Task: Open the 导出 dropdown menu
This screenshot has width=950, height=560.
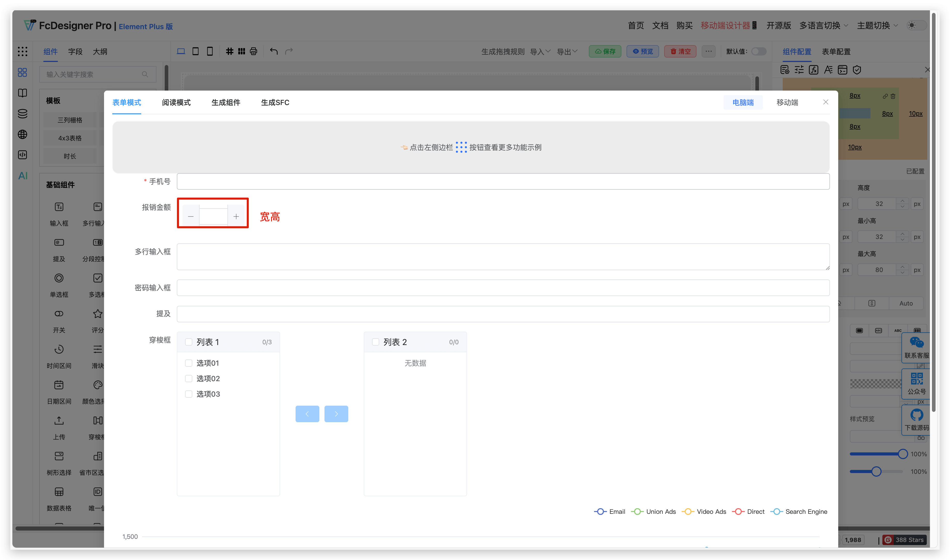Action: click(567, 51)
